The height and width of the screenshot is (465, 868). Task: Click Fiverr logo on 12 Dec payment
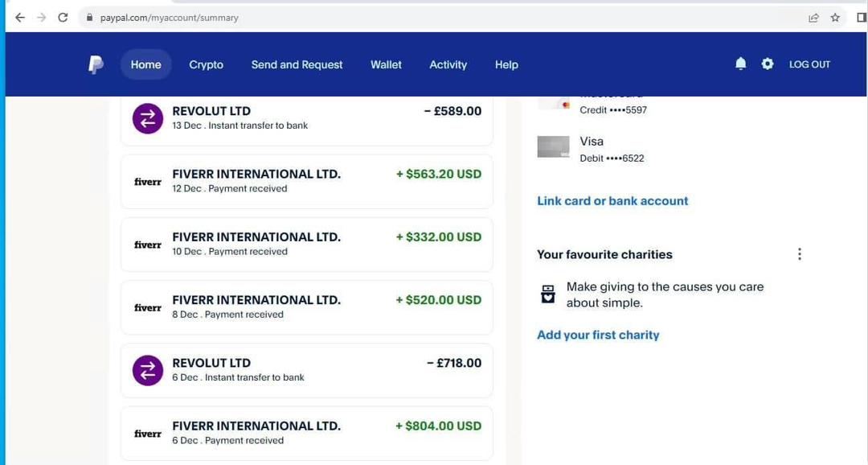point(148,182)
